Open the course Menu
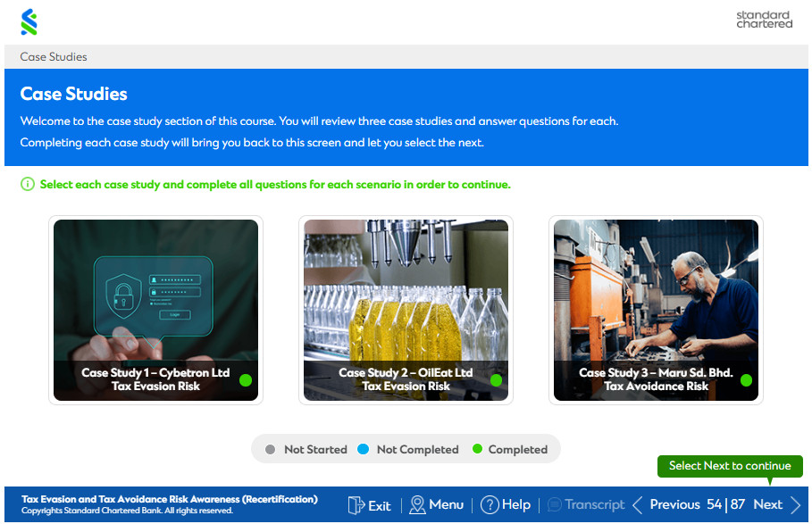812x524 pixels. pos(447,504)
